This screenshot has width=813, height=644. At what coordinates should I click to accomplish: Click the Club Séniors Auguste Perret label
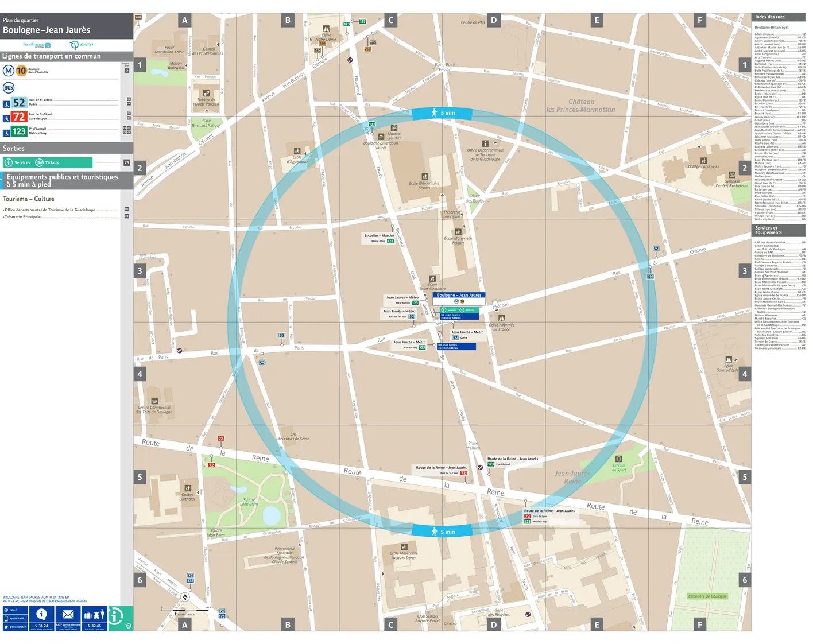(428, 618)
